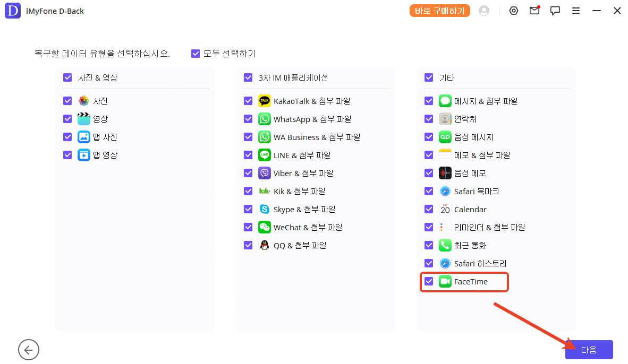Click the QQ penguin icon

tap(265, 245)
